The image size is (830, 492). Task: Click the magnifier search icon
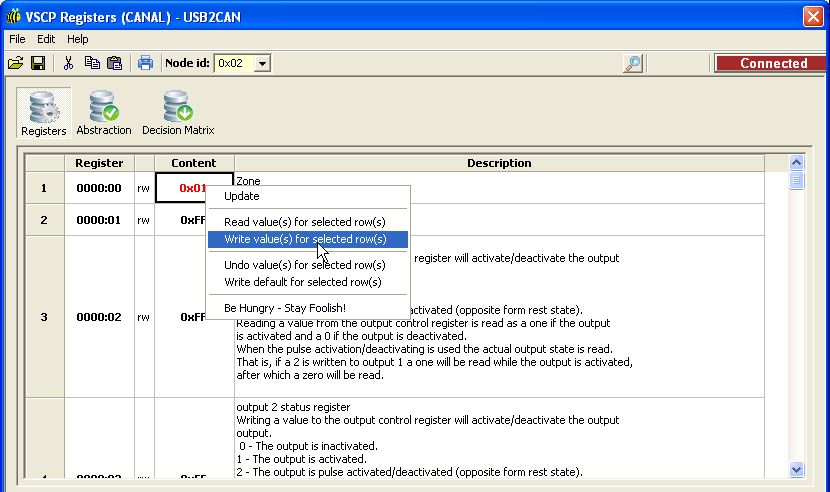coord(632,63)
